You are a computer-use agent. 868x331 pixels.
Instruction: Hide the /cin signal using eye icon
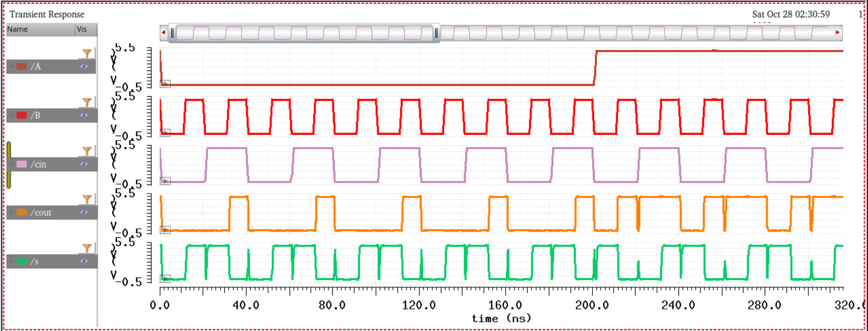point(84,164)
